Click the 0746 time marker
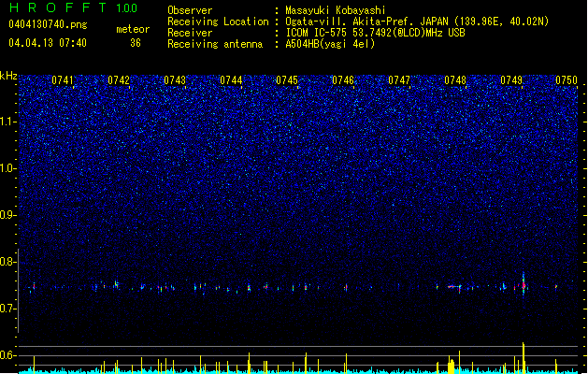The image size is (588, 374). (x=343, y=80)
